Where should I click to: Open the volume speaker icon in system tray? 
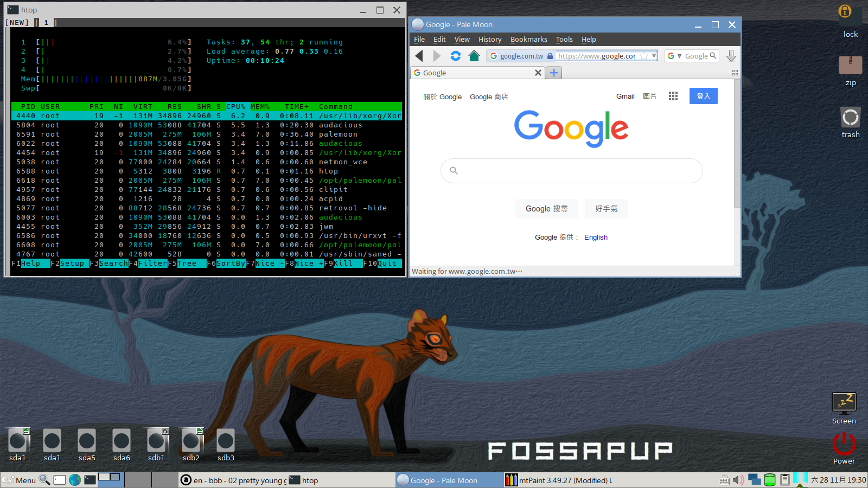[738, 480]
